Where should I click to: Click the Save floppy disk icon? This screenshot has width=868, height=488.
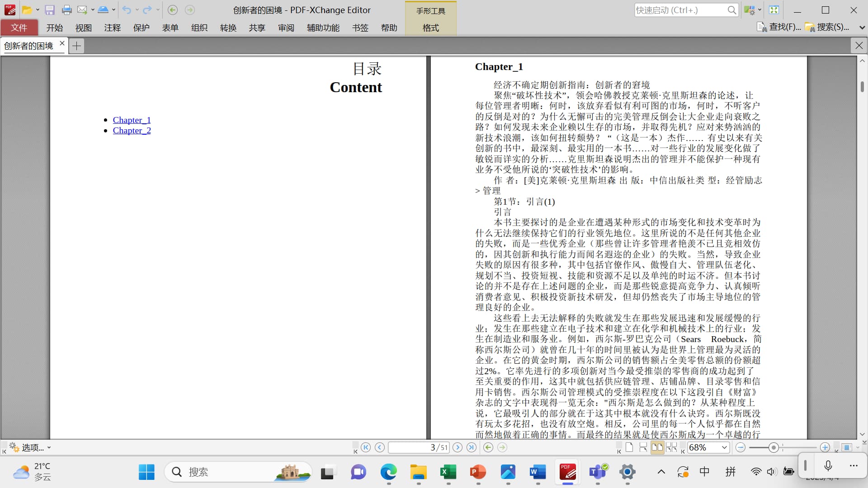50,10
